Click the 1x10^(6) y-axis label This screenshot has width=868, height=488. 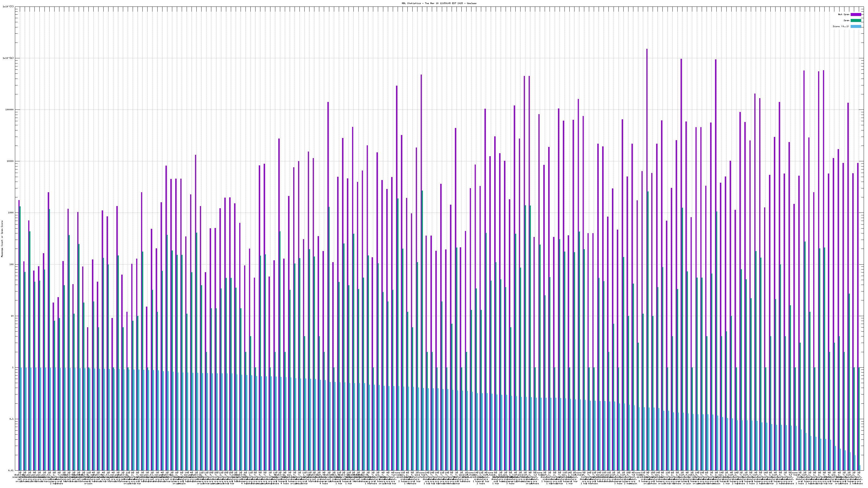[8, 58]
